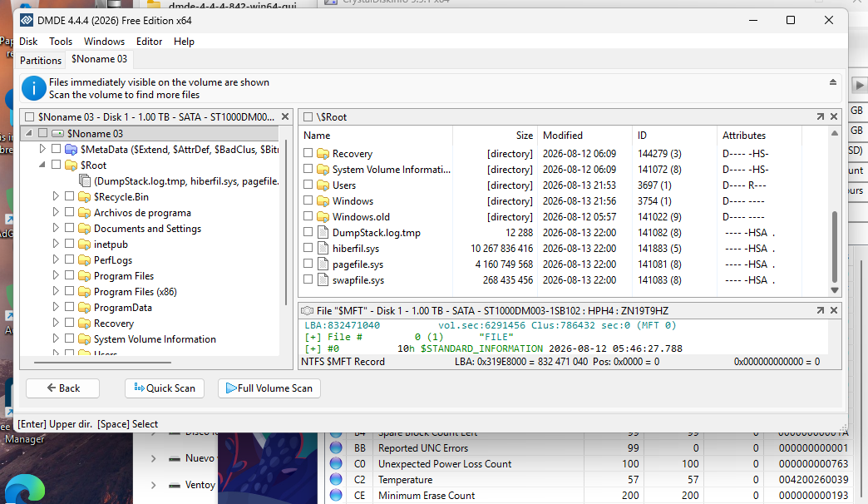Check the Program Files (x86) checkbox in tree

69,291
